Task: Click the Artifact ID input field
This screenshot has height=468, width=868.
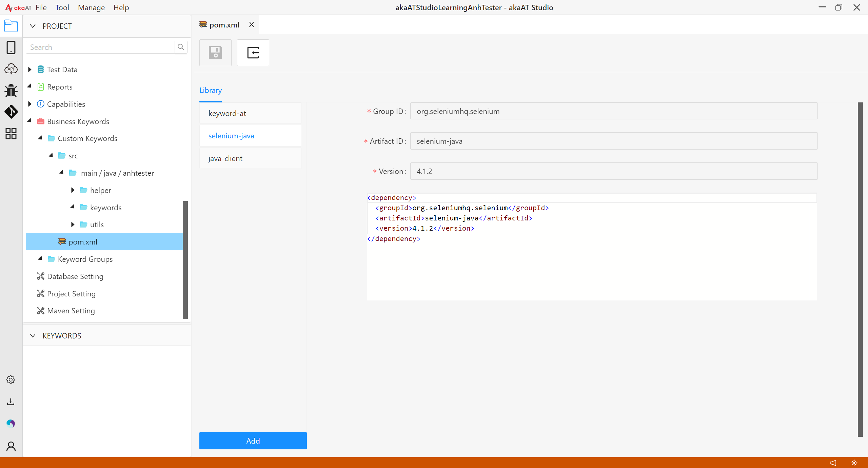Action: 614,141
